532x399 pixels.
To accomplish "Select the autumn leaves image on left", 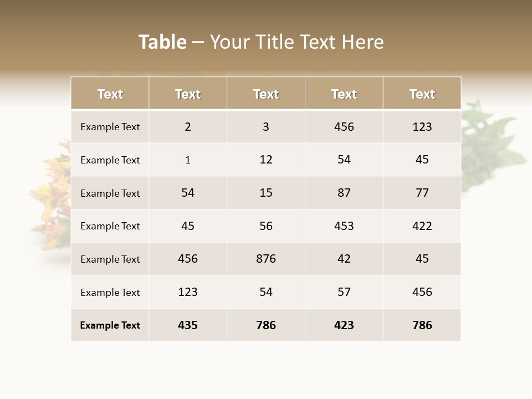I will 51,195.
